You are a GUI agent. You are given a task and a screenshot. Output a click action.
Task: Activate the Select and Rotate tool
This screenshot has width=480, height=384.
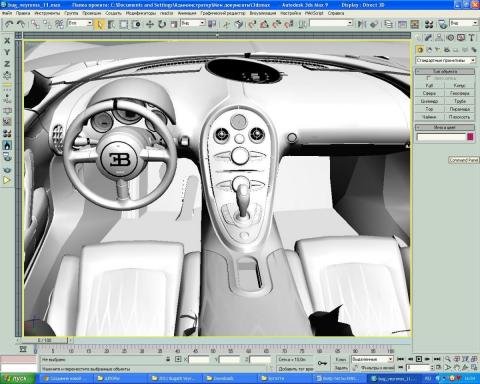coord(162,24)
